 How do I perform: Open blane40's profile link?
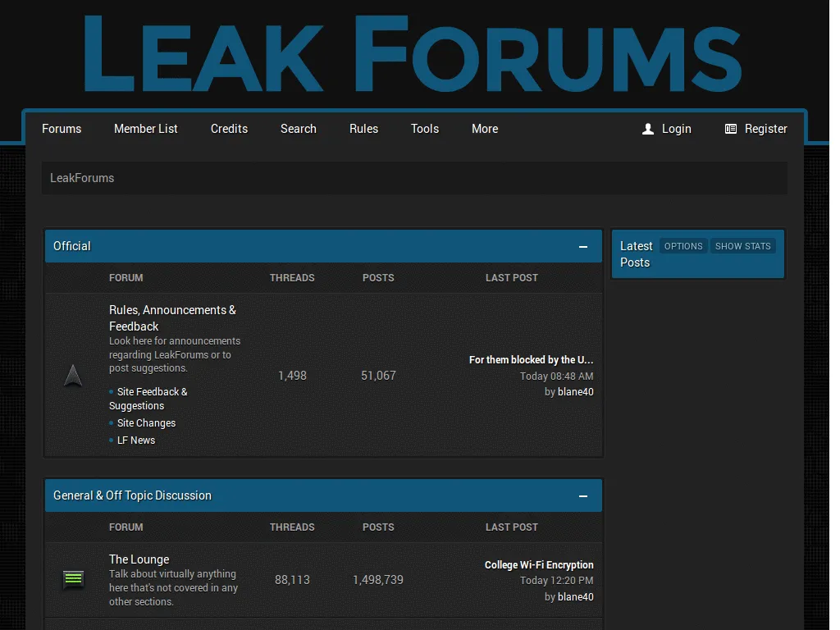pos(575,391)
